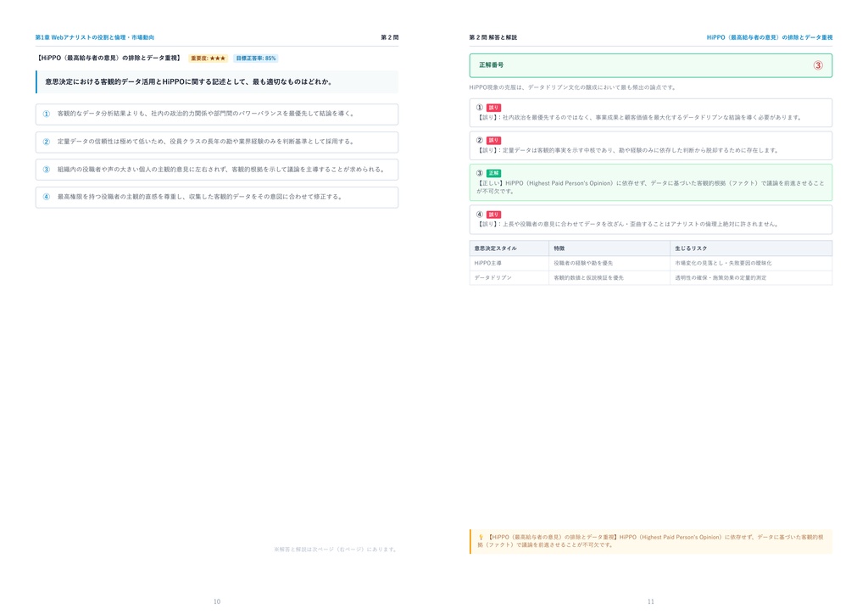Click explanation ① text '社内政治を最優先するのではなく…'

639,117
